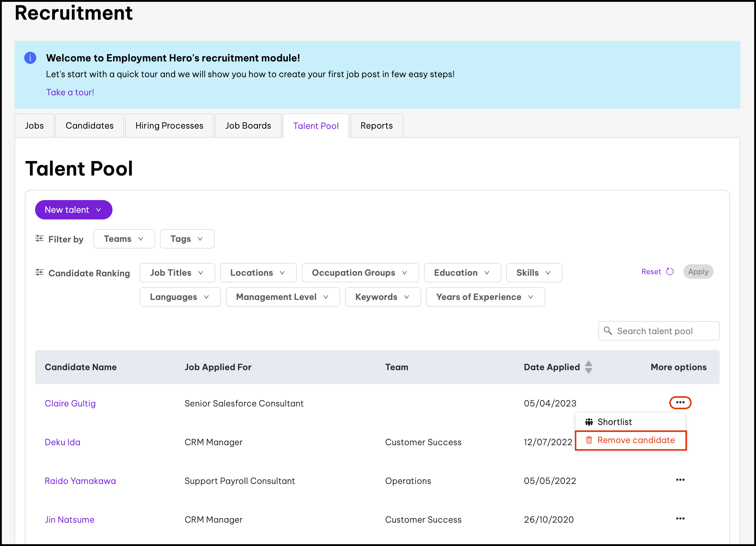
Task: Click the Filter by sliders icon
Action: coord(39,238)
